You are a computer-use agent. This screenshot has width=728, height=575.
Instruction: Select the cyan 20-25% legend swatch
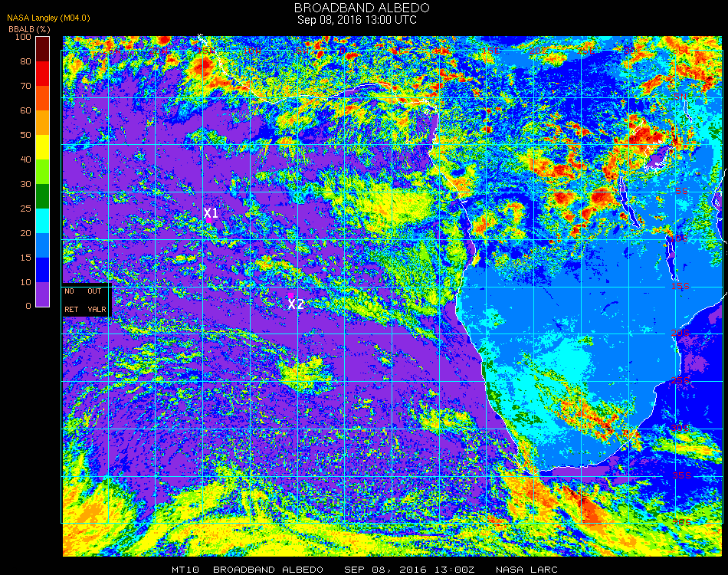pyautogui.click(x=42, y=221)
